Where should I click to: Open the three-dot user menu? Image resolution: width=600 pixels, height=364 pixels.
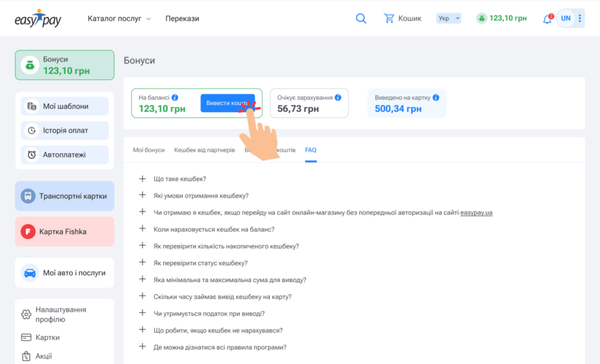click(x=580, y=18)
